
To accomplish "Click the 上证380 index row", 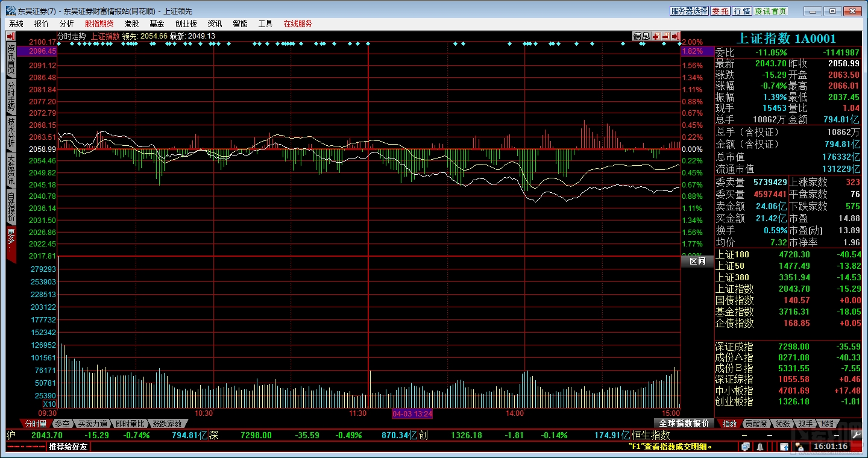I will [x=788, y=277].
